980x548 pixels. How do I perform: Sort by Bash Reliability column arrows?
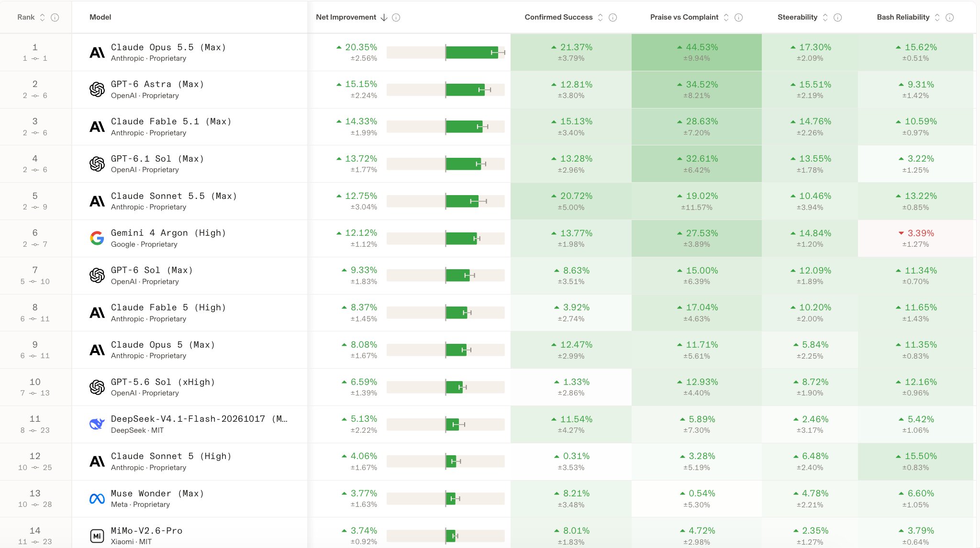[x=937, y=17]
